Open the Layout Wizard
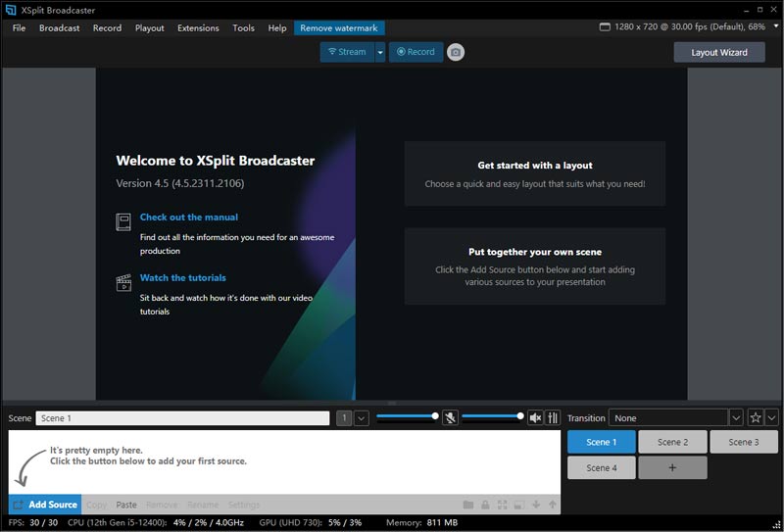 pyautogui.click(x=719, y=53)
